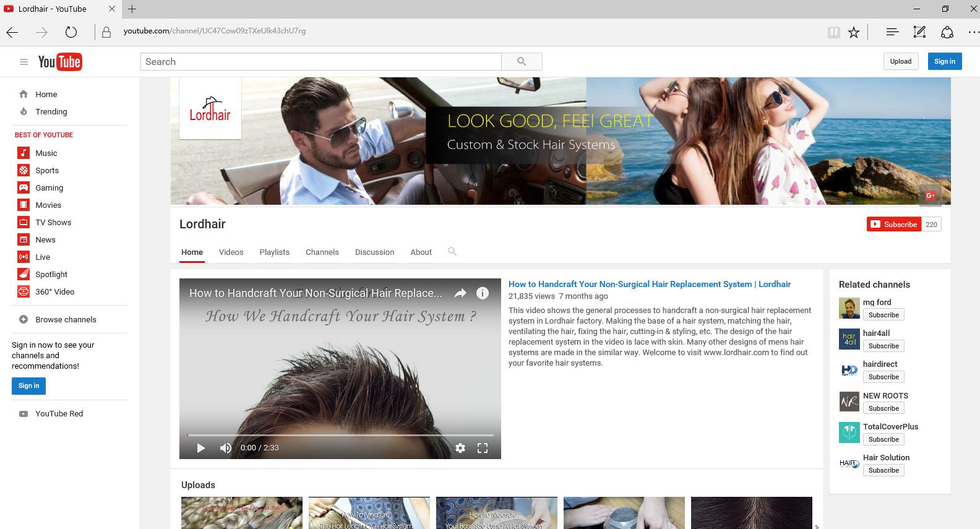This screenshot has height=529, width=980.
Task: Open the YouTube guide hamburger menu
Action: pyautogui.click(x=24, y=62)
